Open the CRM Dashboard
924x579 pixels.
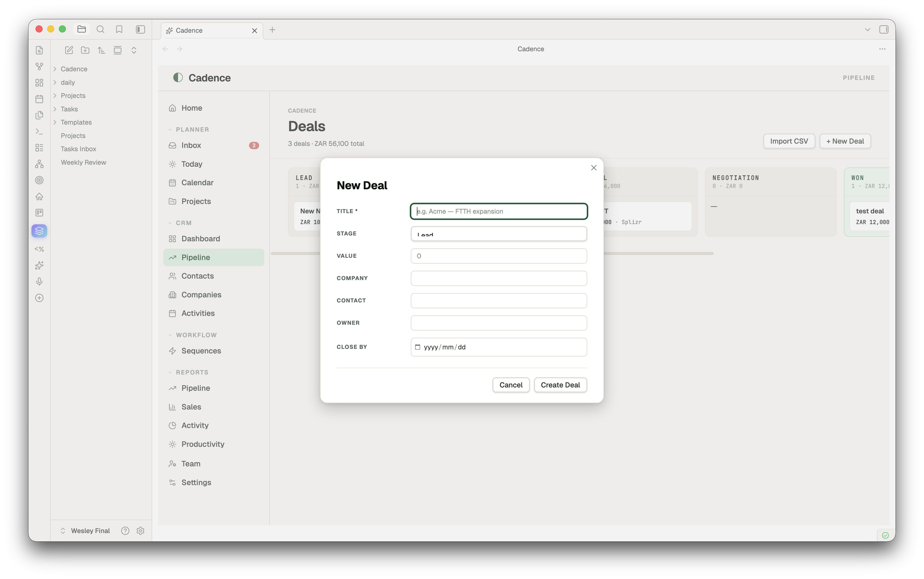(214, 239)
